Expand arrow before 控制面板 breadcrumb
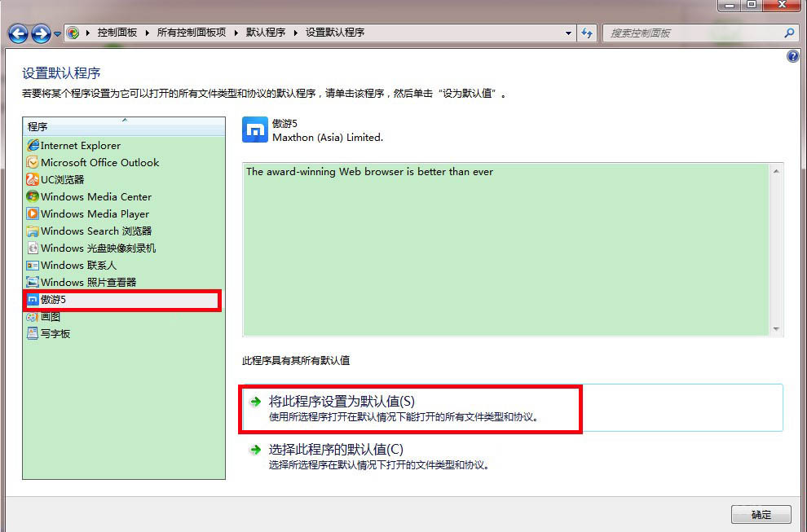Screen dimensions: 807x532 pyautogui.click(x=88, y=33)
